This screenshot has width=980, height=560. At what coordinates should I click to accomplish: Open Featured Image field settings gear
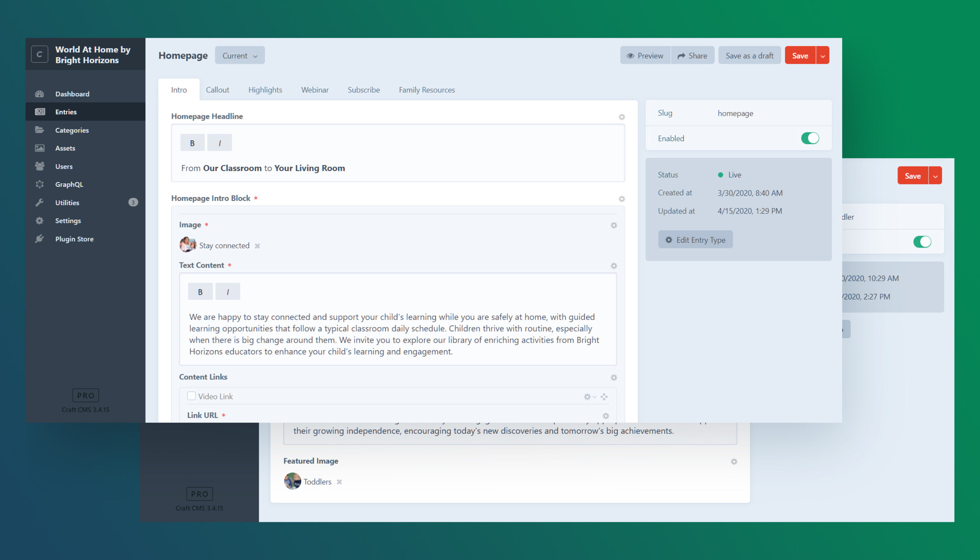[734, 461]
